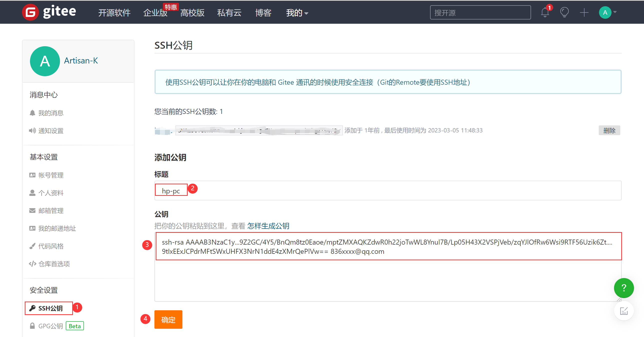Open 企业版 in the top navigation
The image size is (644, 337).
[x=155, y=13]
